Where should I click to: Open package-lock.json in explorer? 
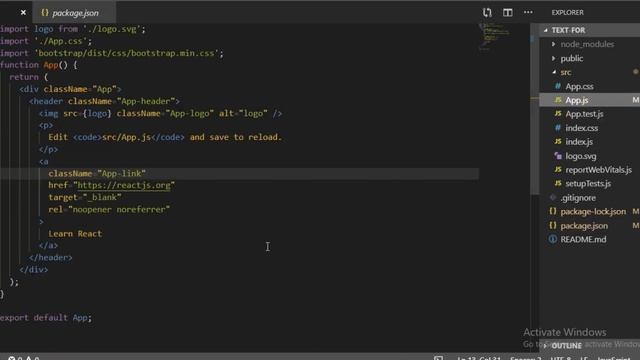click(593, 211)
